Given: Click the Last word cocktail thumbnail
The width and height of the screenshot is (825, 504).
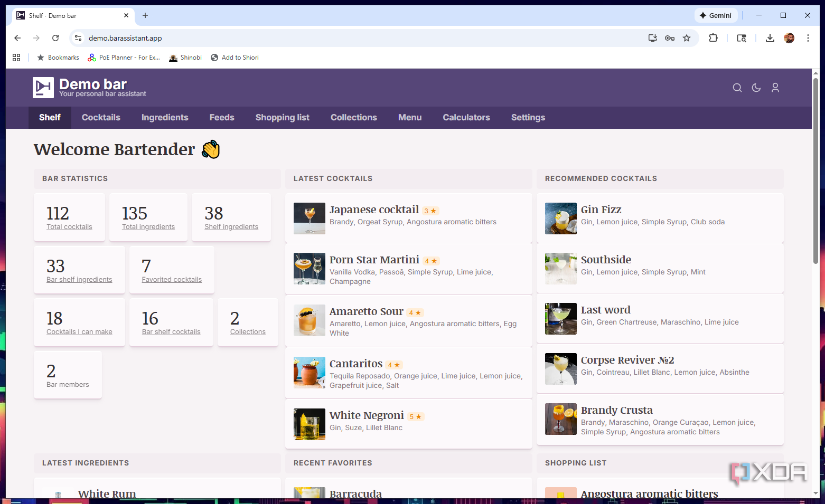Looking at the screenshot, I should (x=561, y=319).
